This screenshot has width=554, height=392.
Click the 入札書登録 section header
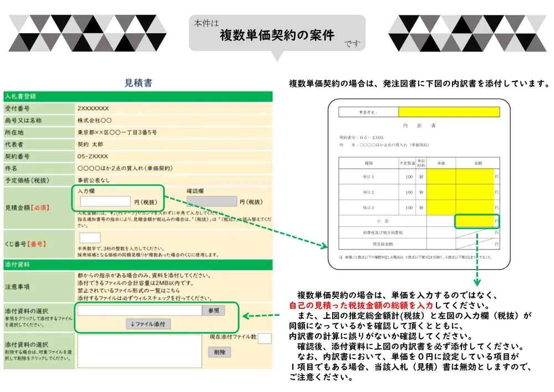coord(138,96)
